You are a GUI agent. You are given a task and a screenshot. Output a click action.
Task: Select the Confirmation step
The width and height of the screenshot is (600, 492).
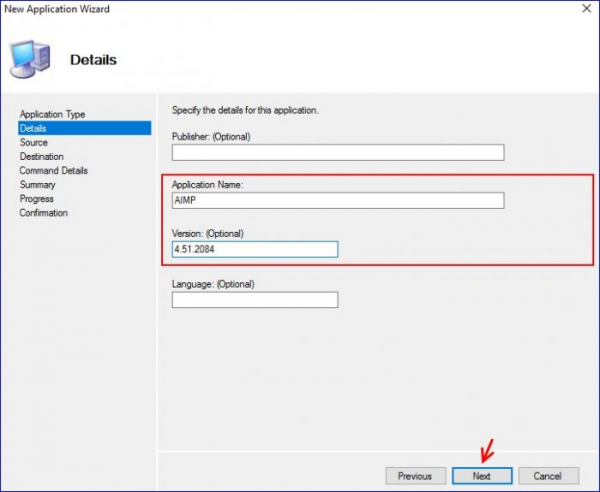[44, 213]
